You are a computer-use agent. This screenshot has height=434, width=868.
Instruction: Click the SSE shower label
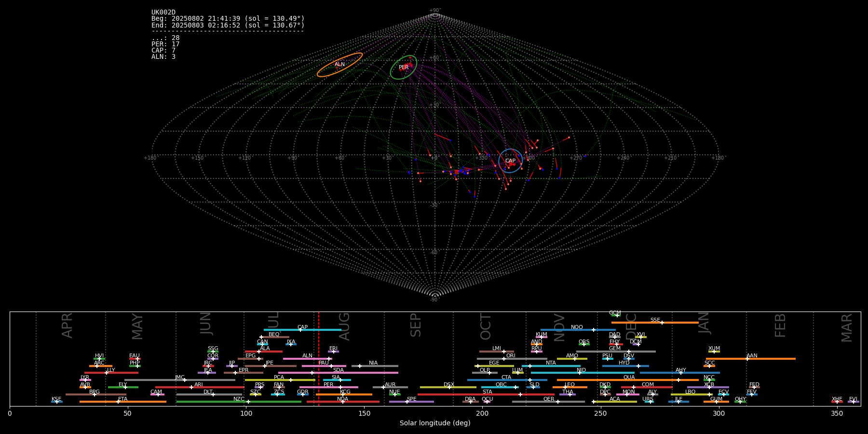tap(655, 320)
